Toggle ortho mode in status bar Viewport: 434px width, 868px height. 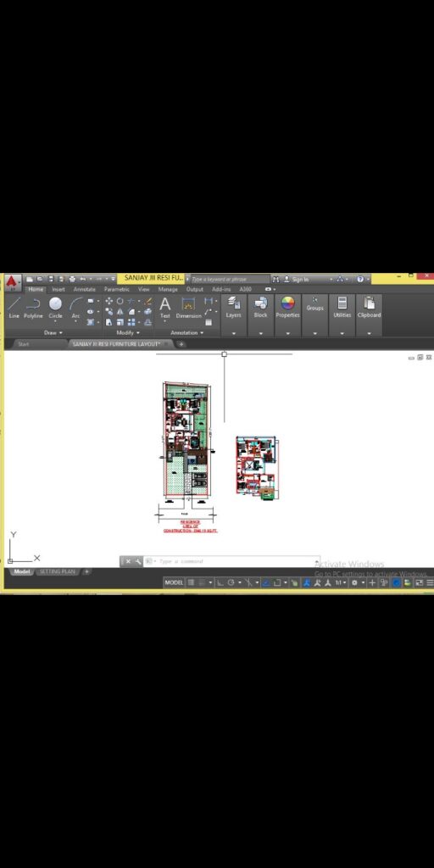220,582
